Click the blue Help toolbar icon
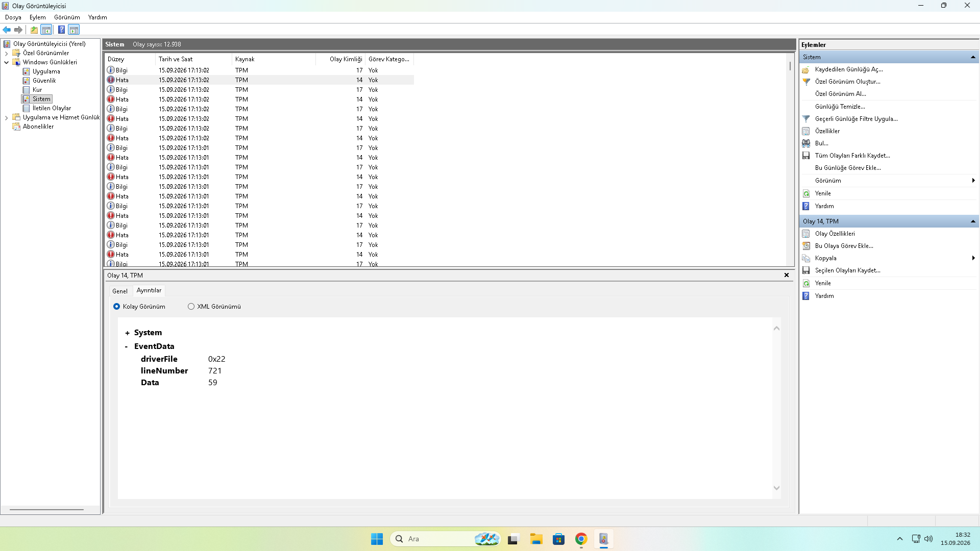 point(61,30)
